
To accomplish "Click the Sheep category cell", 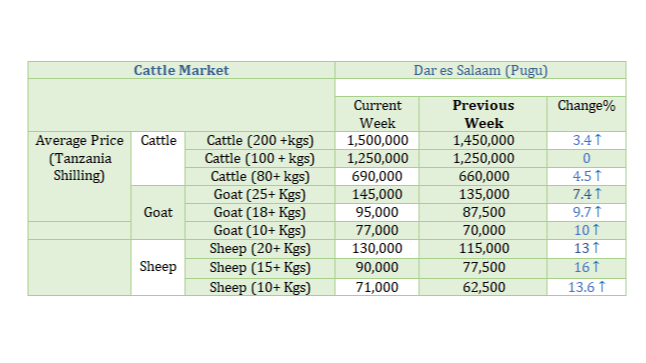I will (158, 267).
